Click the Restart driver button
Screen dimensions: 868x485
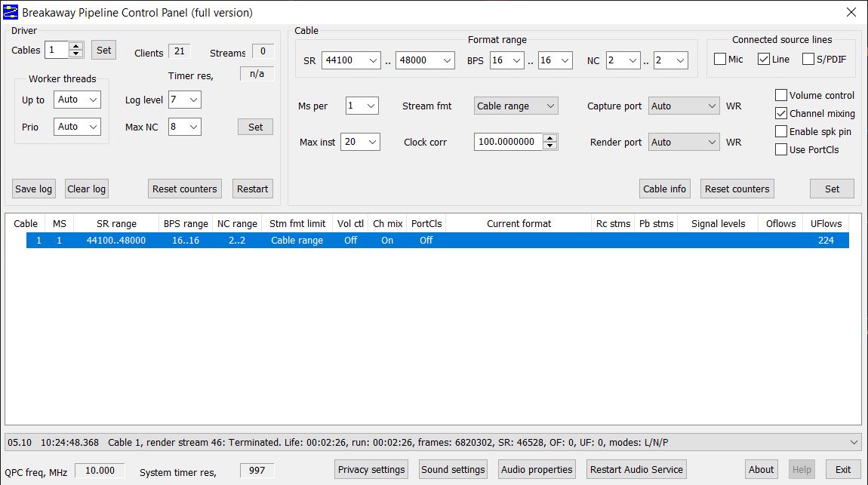[x=252, y=189]
